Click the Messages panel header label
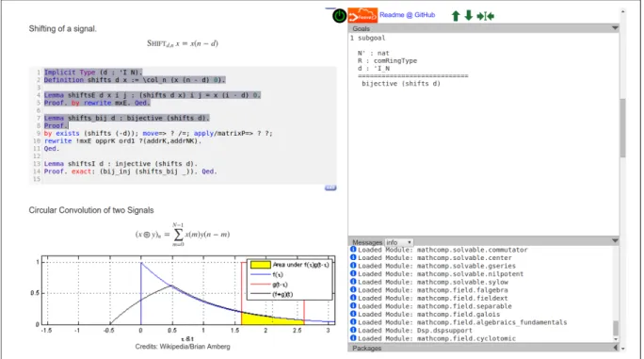Viewport: 644px width, 359px height. click(367, 242)
